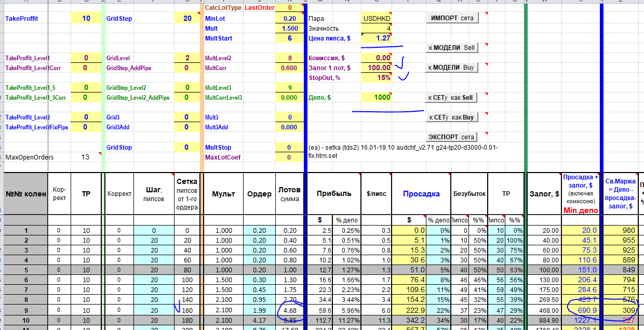Image resolution: width=644 pixels, height=330 pixels.
Task: Click the set file name text starting with (ea) - setka
Action: tap(403, 151)
